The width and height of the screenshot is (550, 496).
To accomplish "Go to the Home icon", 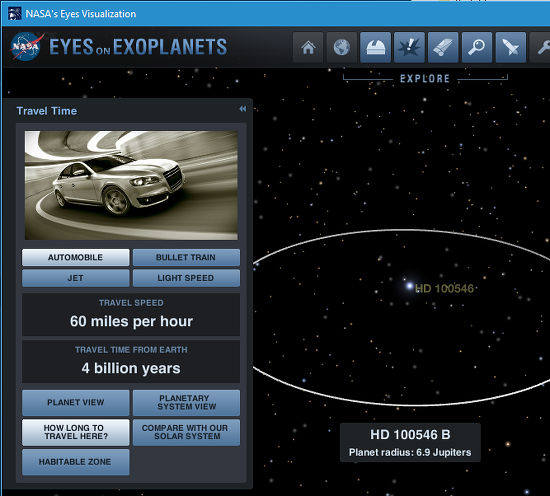I will (308, 47).
